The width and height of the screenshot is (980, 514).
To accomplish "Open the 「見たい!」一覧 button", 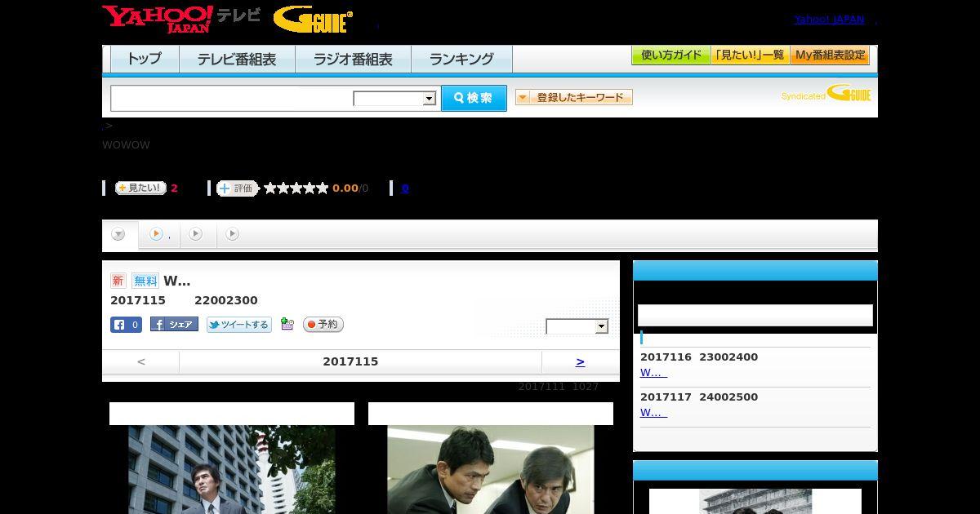I will pos(751,55).
